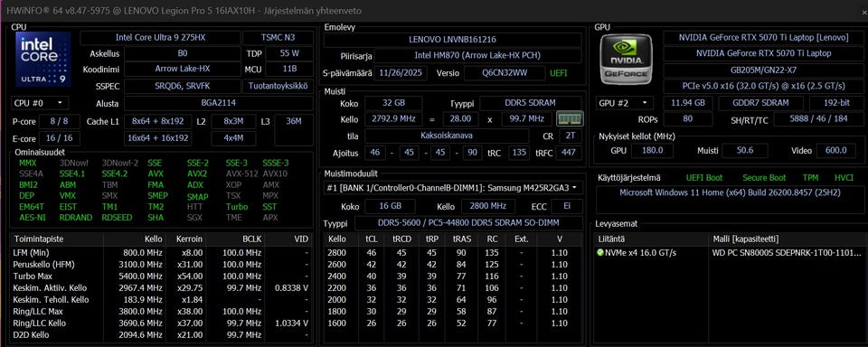Image resolution: width=868 pixels, height=347 pixels.
Task: Click the TDP 55 W value
Action: pos(289,53)
